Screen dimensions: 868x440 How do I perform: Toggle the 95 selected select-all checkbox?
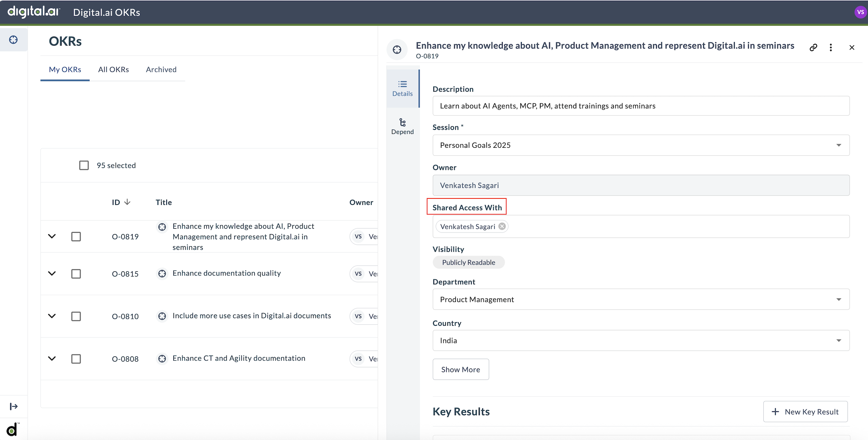84,165
